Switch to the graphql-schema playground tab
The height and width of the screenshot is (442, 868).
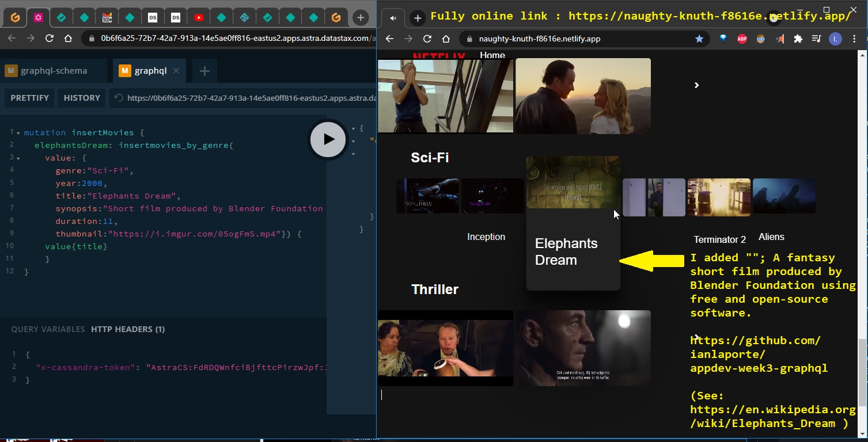(54, 71)
